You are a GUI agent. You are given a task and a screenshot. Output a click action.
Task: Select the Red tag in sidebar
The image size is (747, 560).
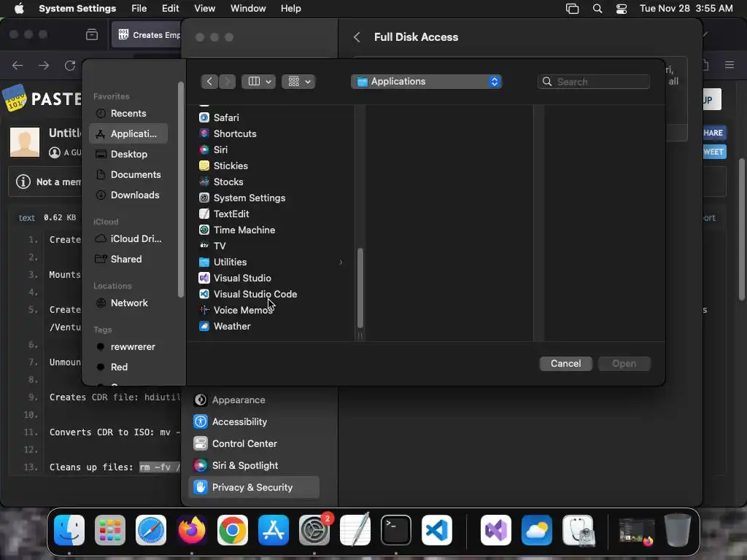click(x=128, y=367)
